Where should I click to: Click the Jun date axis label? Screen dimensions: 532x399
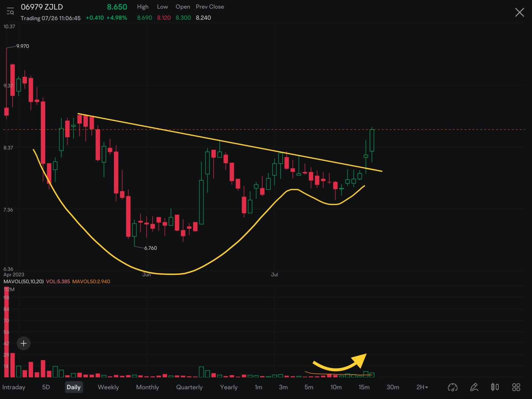pos(147,275)
